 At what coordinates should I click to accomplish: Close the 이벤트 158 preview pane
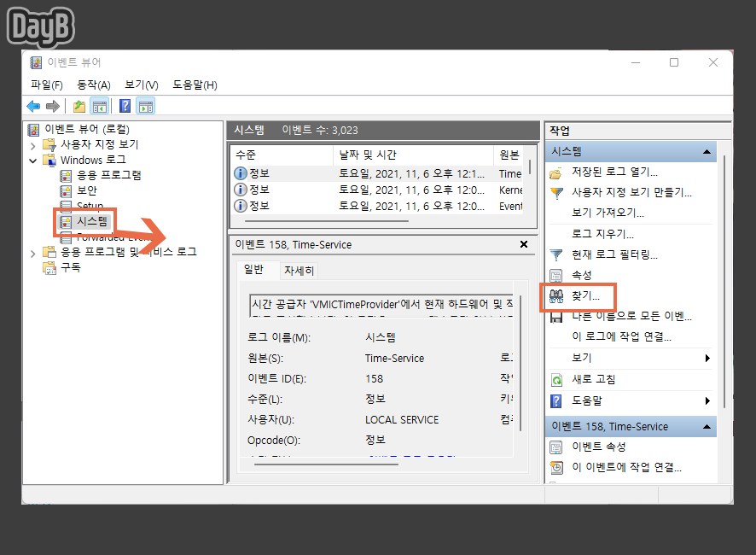[x=524, y=244]
